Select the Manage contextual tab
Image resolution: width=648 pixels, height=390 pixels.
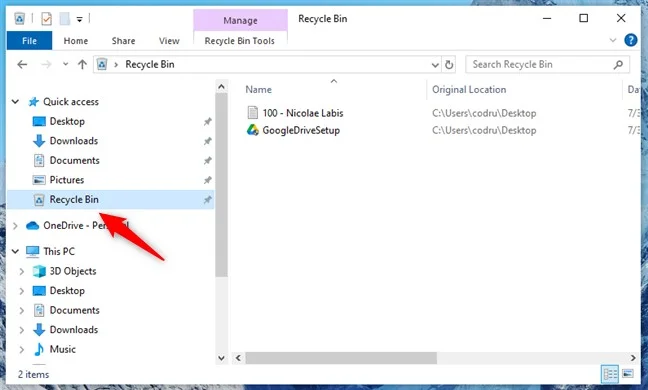point(241,20)
